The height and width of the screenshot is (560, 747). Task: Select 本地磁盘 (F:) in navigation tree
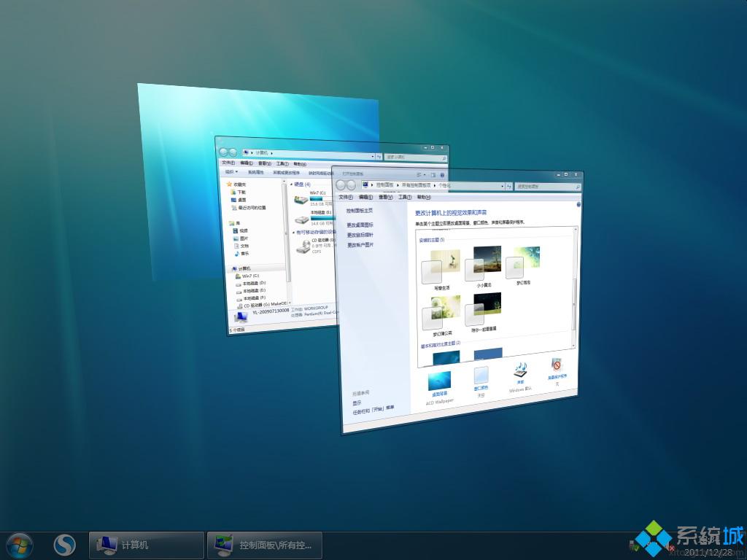[252, 298]
